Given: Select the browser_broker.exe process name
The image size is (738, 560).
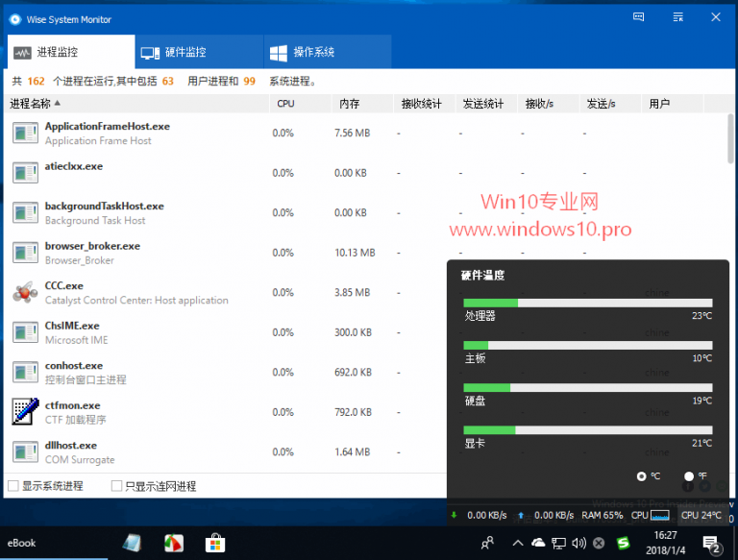Looking at the screenshot, I should [92, 246].
